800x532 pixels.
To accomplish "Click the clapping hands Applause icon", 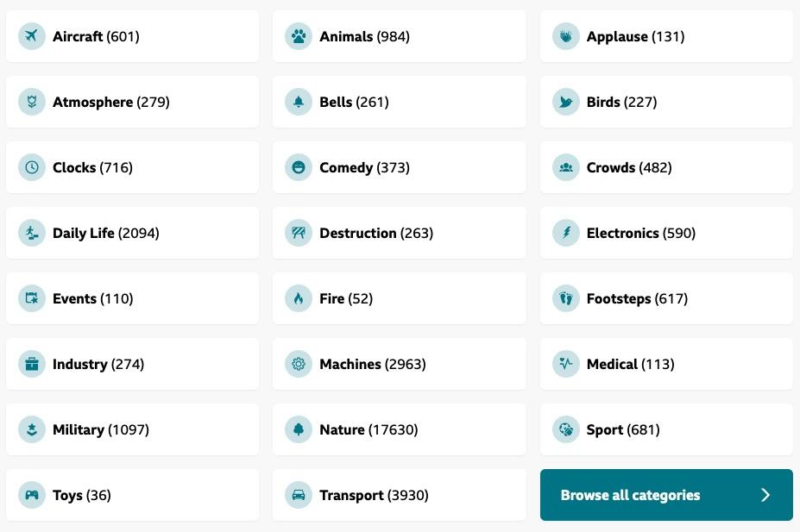I will click(566, 36).
